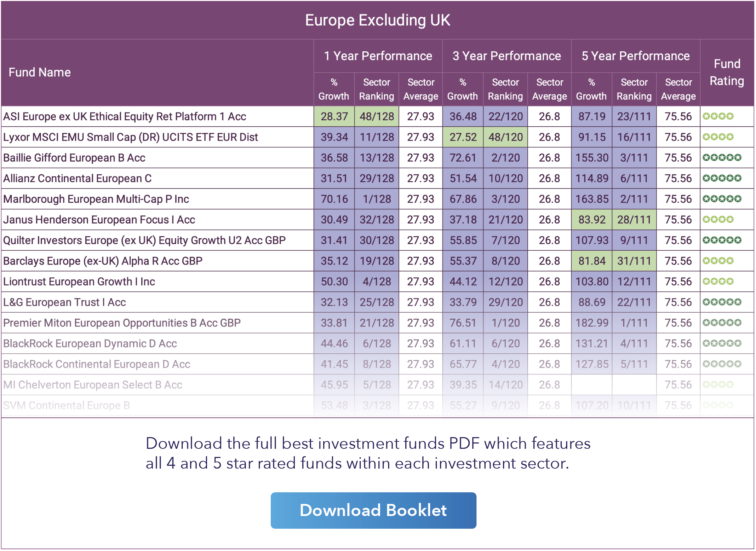
Task: Click star rating for Marlborough European Multi-Cap
Action: [722, 199]
